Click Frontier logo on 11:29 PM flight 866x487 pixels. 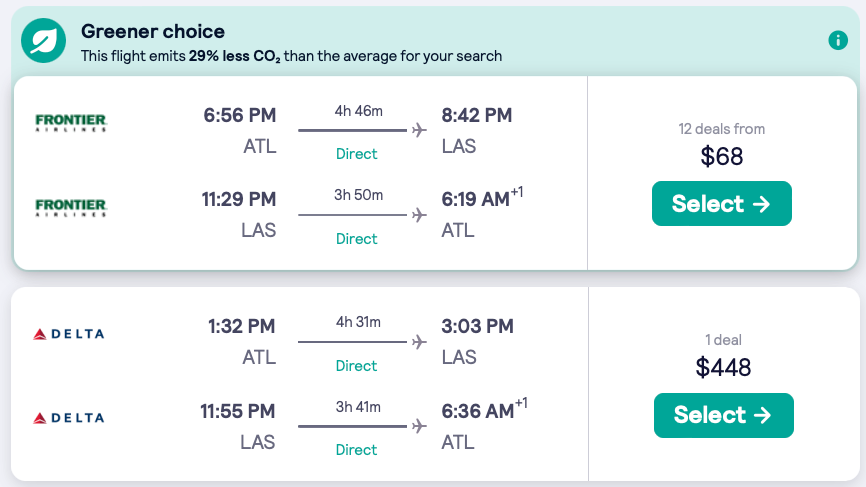[x=71, y=208]
